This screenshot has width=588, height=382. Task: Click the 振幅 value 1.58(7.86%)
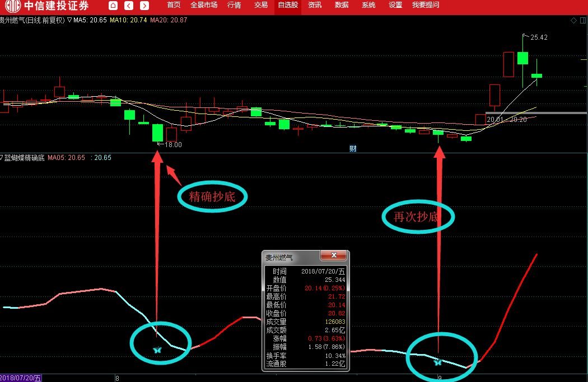click(x=326, y=347)
